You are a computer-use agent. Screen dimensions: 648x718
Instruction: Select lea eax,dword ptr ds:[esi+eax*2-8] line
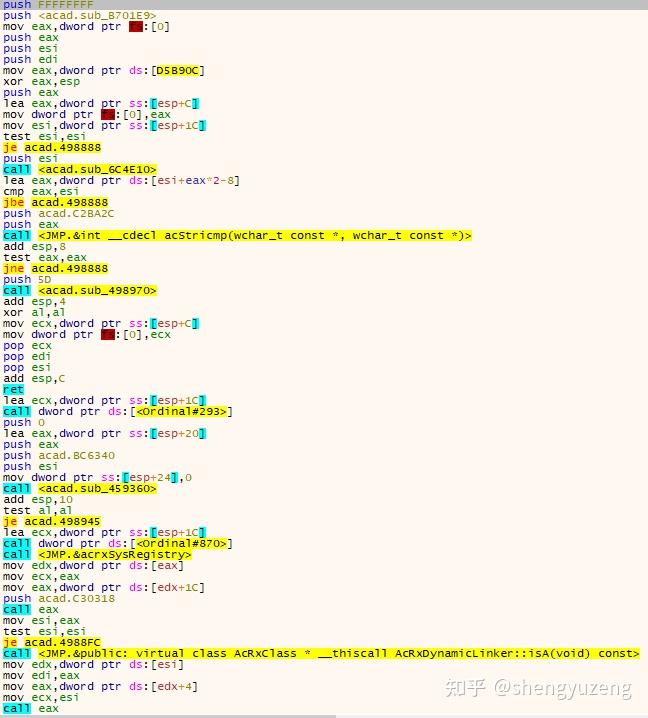(x=121, y=180)
